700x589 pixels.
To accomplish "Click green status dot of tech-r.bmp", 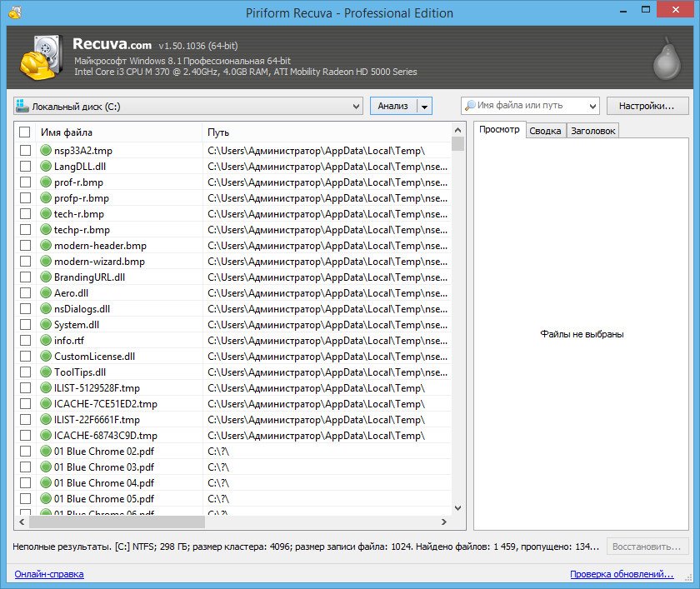I will 46,214.
